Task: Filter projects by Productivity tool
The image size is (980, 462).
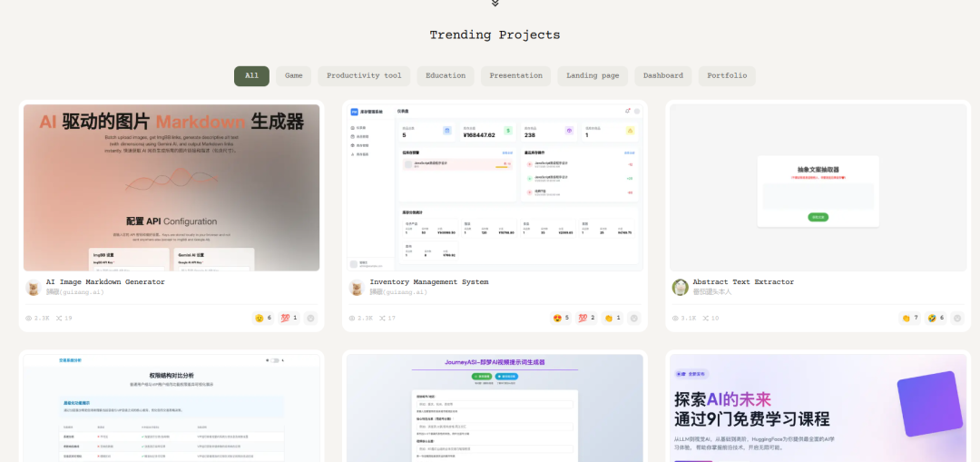Action: (x=364, y=75)
